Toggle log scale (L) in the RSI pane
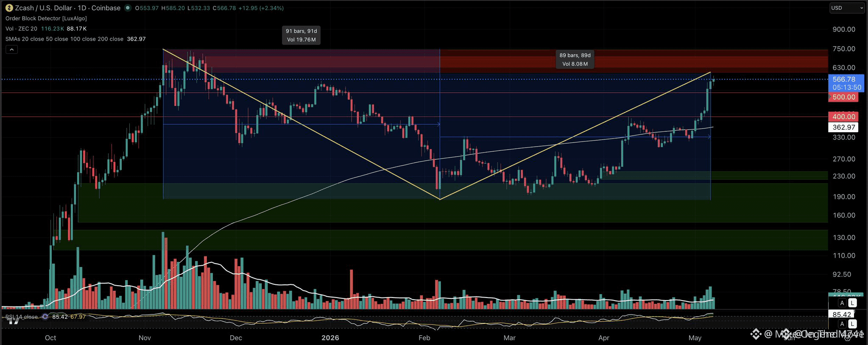This screenshot has width=868, height=345. click(x=852, y=324)
